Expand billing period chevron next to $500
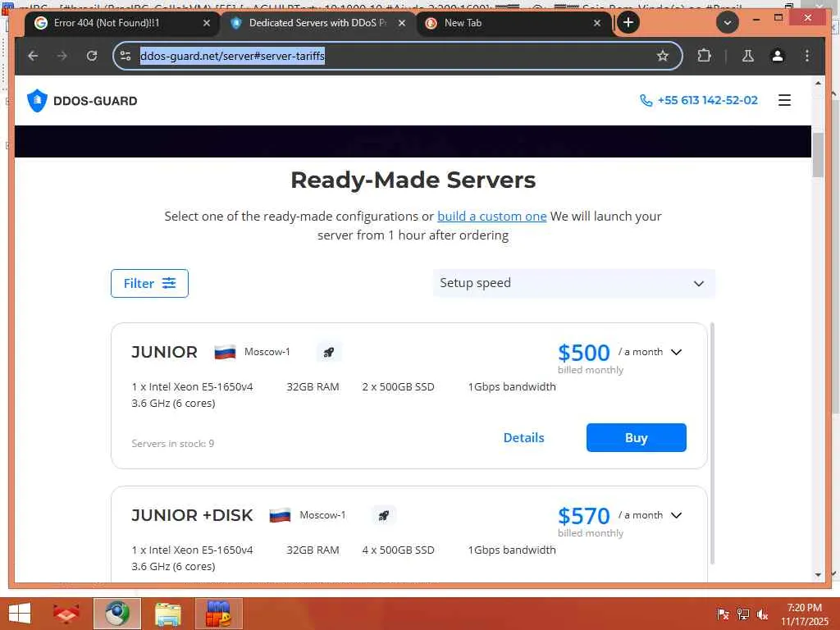Screen dimensions: 840x630 click(x=676, y=352)
